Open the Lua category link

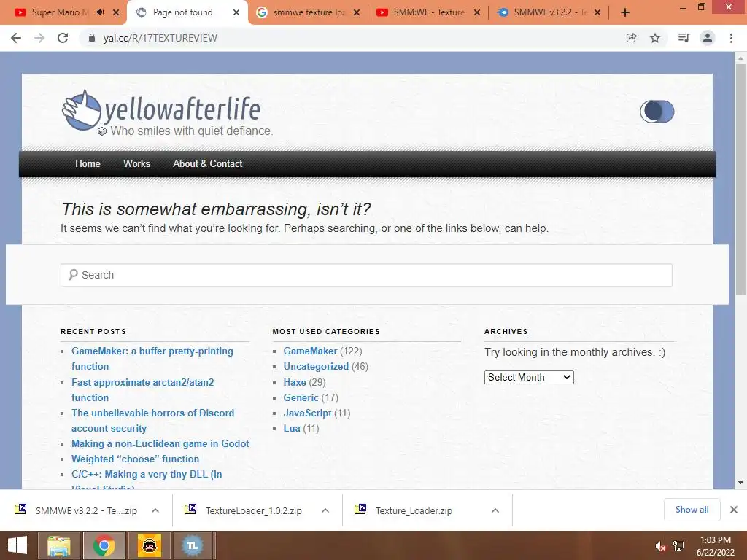pyautogui.click(x=292, y=428)
